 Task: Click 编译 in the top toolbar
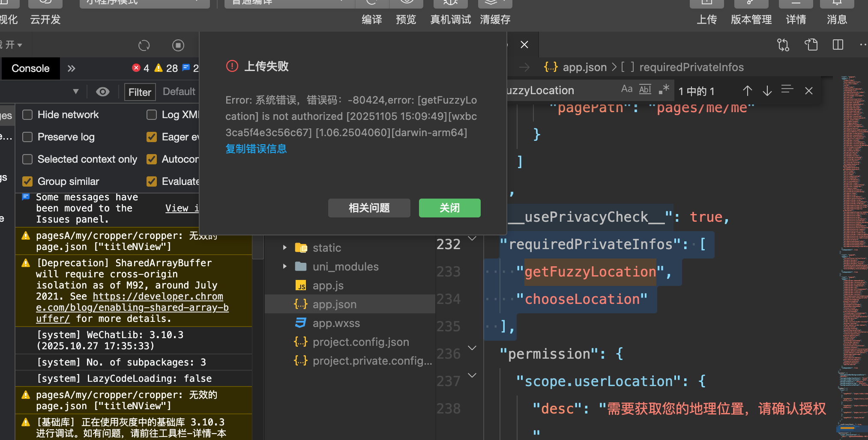coord(372,20)
